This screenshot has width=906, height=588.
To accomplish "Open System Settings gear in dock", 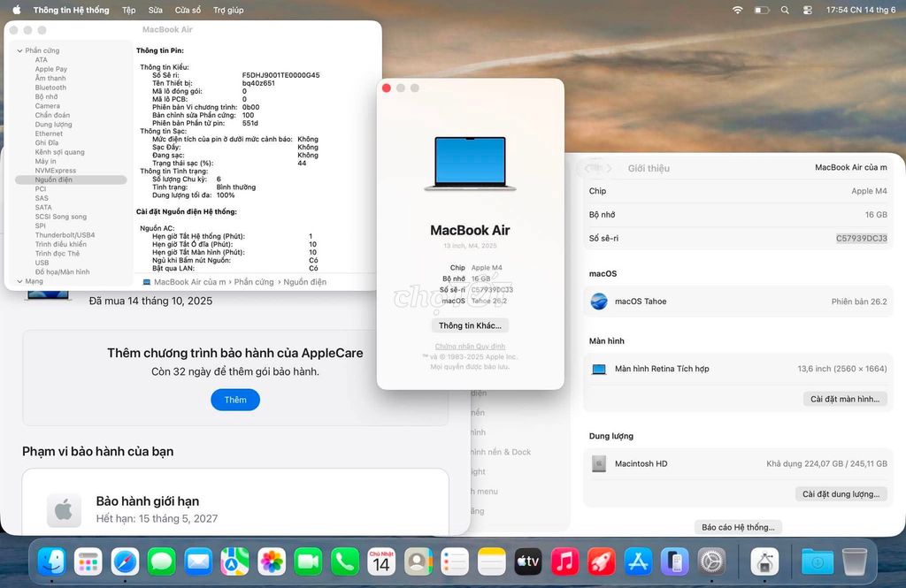I will 712,561.
